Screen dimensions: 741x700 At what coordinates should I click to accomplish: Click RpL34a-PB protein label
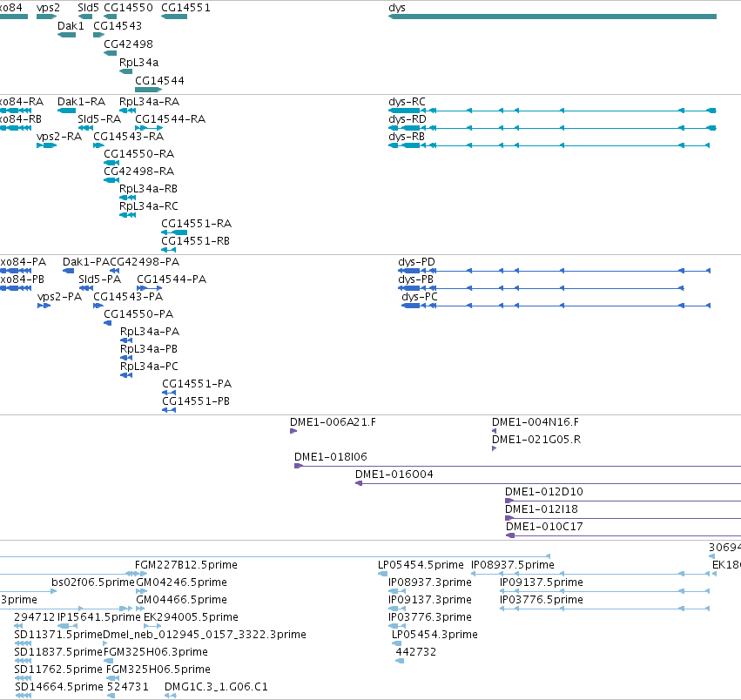click(149, 349)
